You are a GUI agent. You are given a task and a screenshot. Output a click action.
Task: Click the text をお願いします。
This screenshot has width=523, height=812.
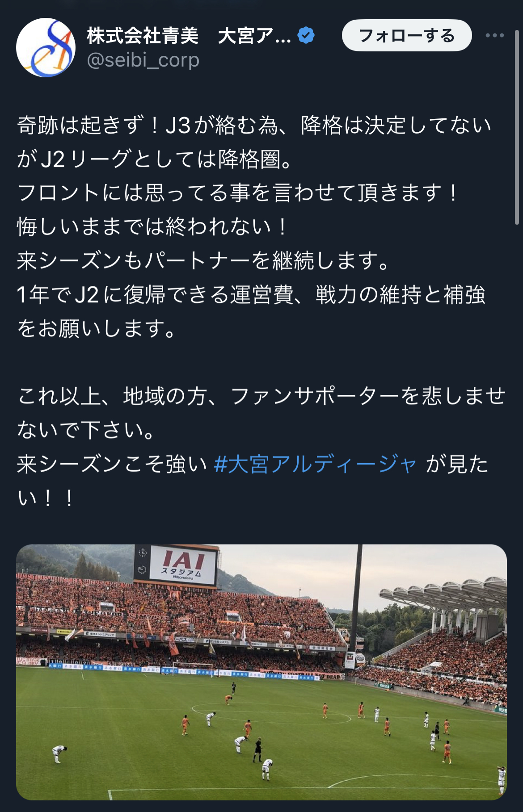tap(97, 329)
